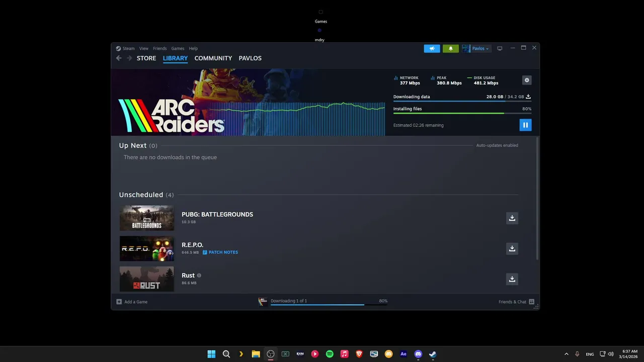The height and width of the screenshot is (362, 644).
Task: Click the R.E.P.O. title text
Action: pyautogui.click(x=192, y=245)
